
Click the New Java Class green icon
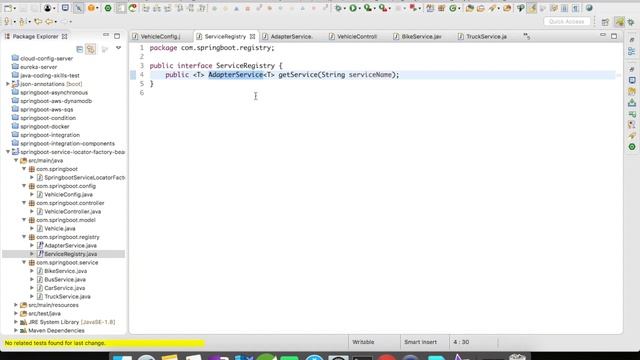click(x=453, y=8)
